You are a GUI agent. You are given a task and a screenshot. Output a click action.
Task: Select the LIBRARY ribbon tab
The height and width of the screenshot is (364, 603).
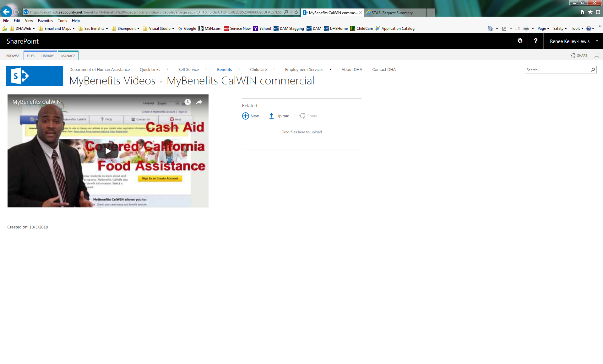point(47,56)
